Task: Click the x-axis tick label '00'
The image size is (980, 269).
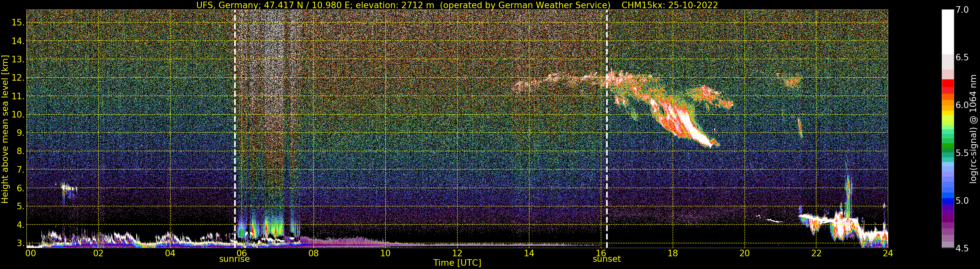Action: (30, 253)
